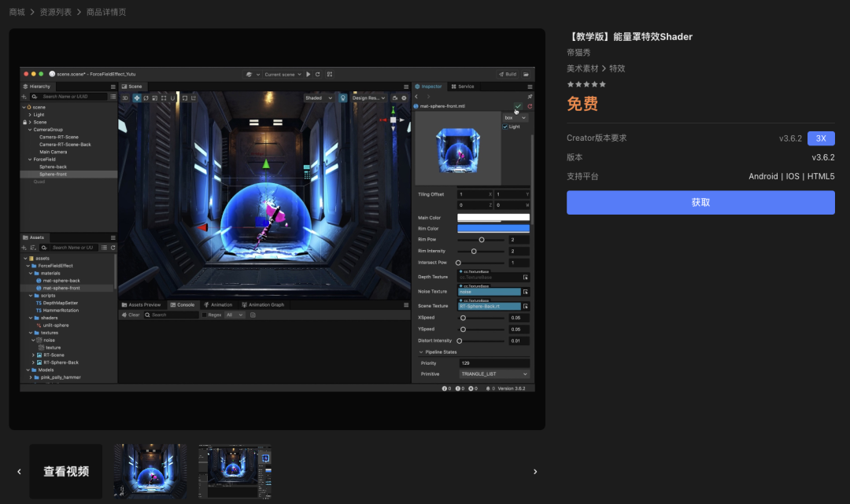
Task: Click the Clear button in Console
Action: tap(131, 315)
